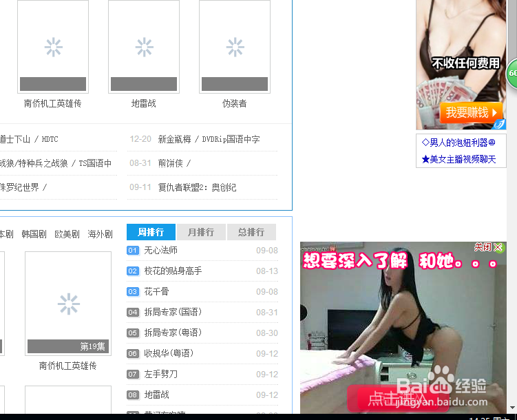Click the green 60 floating circle badge
Image resolution: width=517 pixels, height=420 pixels.
pos(511,73)
